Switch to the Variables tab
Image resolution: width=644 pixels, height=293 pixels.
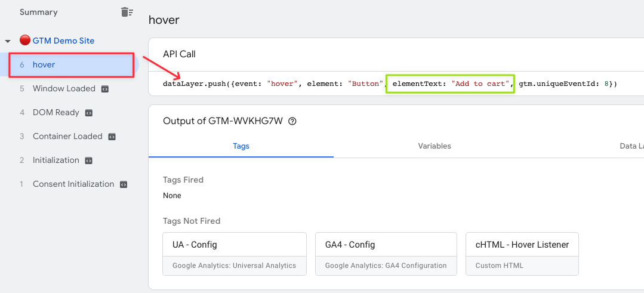click(x=435, y=146)
